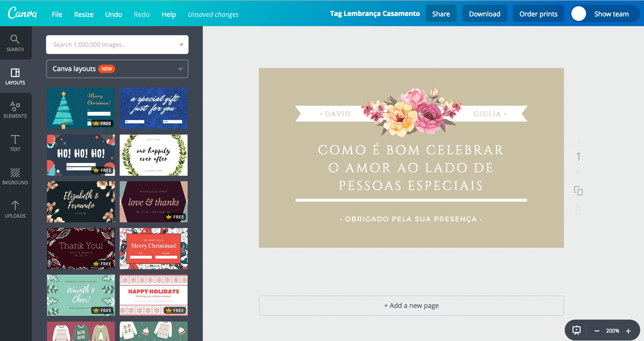The width and height of the screenshot is (644, 341).
Task: Click Undo in the top bar
Action: (x=114, y=14)
